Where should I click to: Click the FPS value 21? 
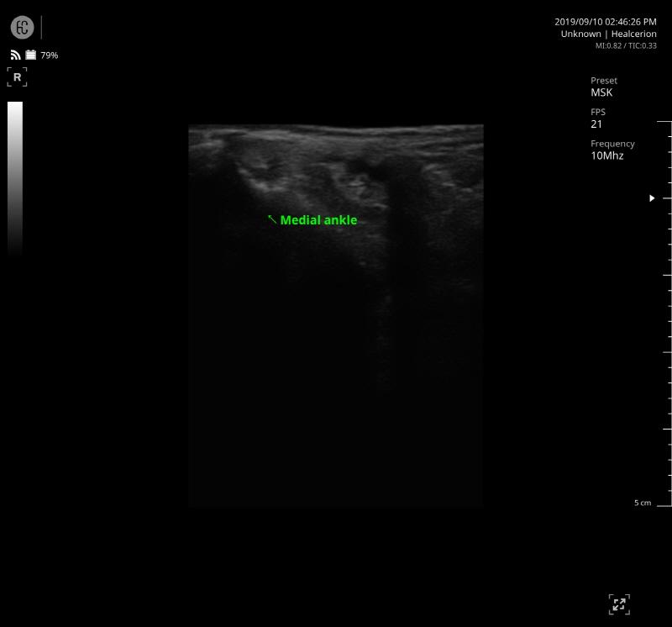(596, 124)
